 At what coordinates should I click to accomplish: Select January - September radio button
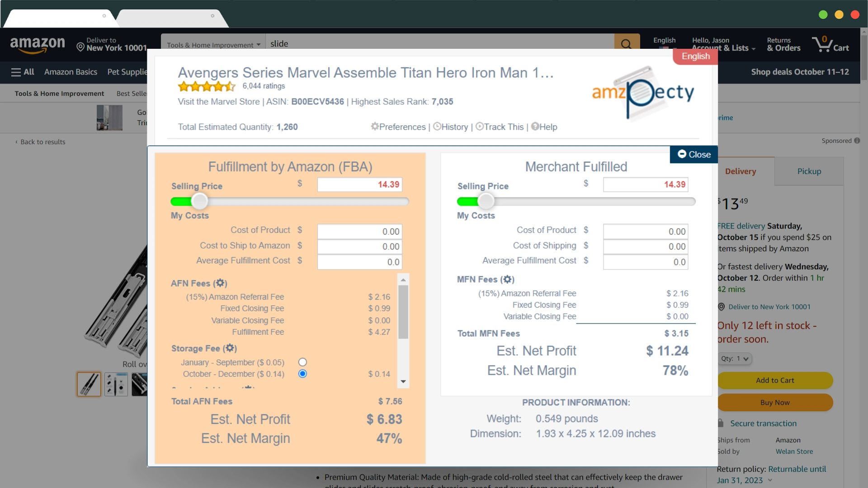tap(302, 362)
